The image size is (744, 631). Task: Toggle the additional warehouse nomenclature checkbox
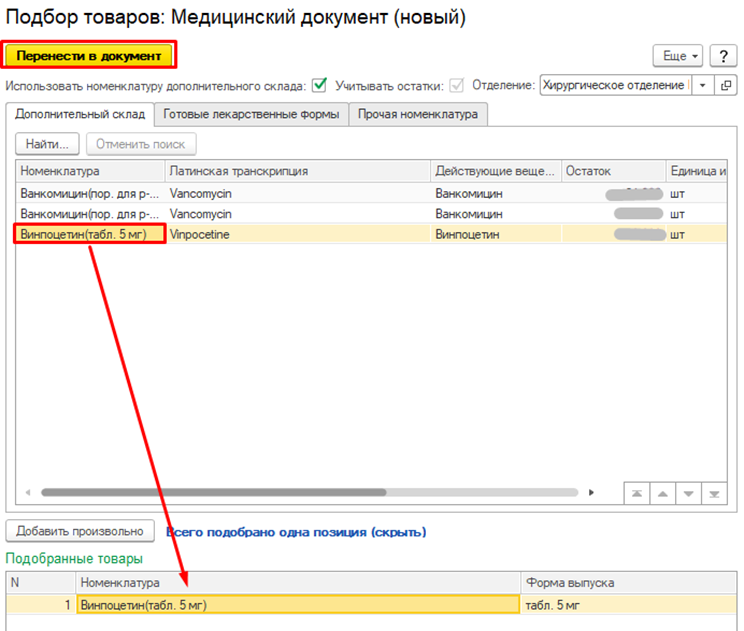pyautogui.click(x=320, y=86)
